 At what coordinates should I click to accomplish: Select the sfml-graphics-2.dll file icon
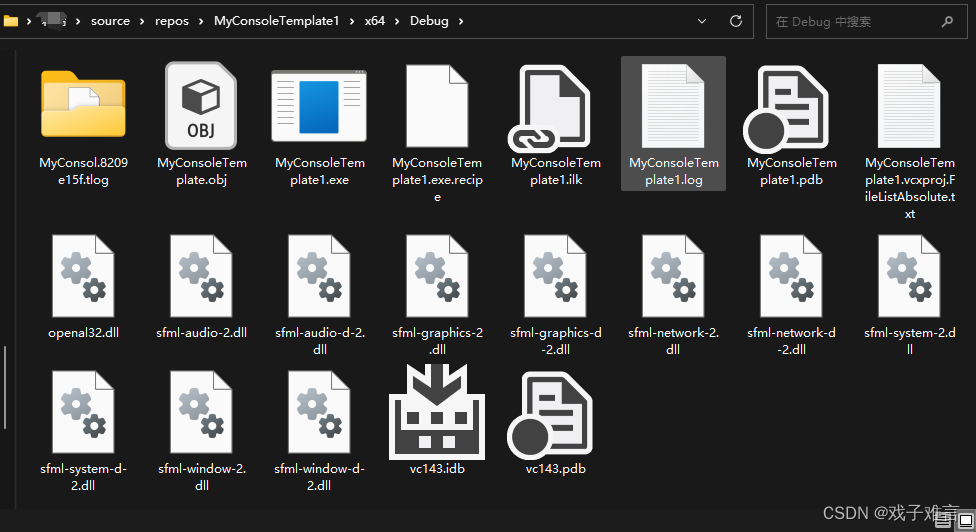point(437,276)
